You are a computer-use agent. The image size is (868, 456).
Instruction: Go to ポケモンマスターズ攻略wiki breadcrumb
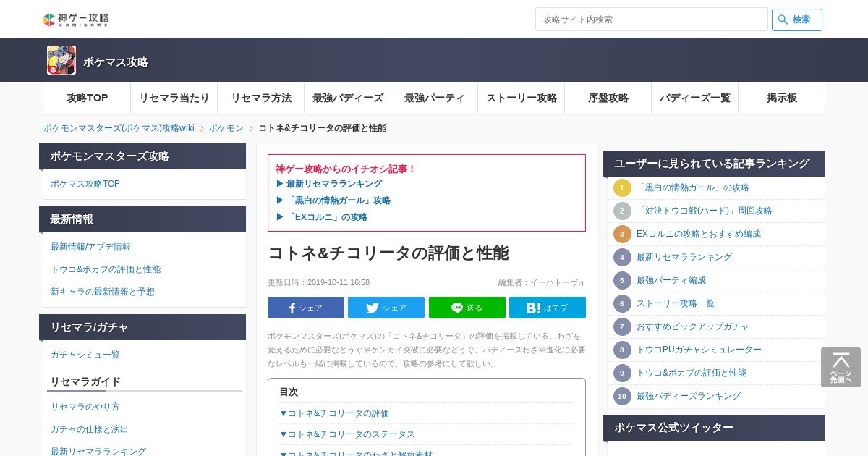point(119,128)
